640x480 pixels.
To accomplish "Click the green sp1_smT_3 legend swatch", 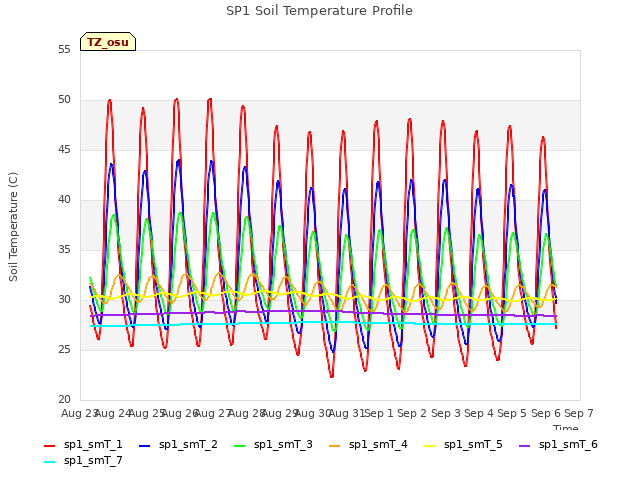I will pyautogui.click(x=240, y=446).
